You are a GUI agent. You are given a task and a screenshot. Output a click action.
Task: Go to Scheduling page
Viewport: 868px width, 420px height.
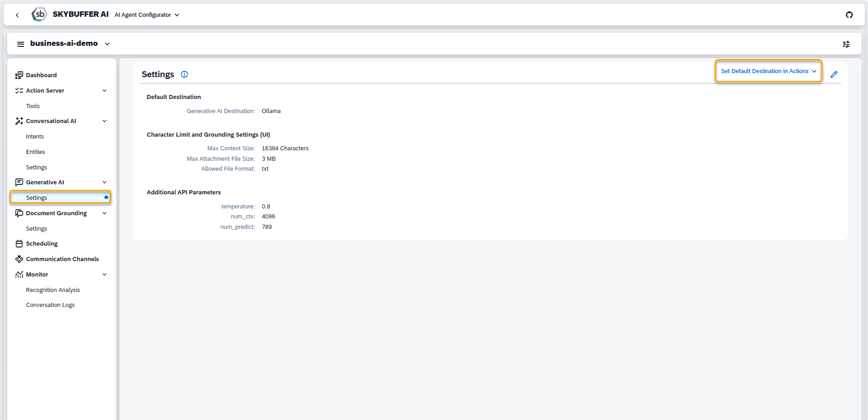coord(42,244)
